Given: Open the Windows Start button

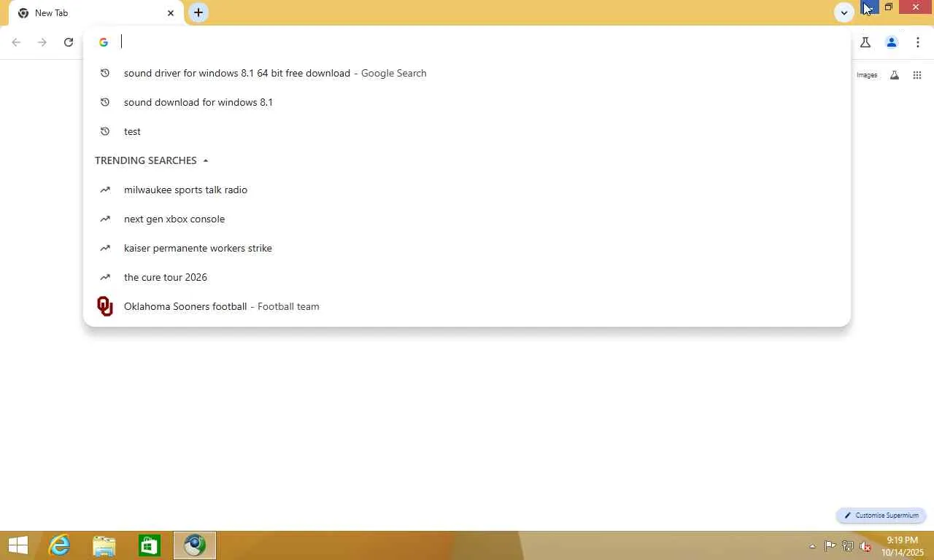Looking at the screenshot, I should point(18,545).
